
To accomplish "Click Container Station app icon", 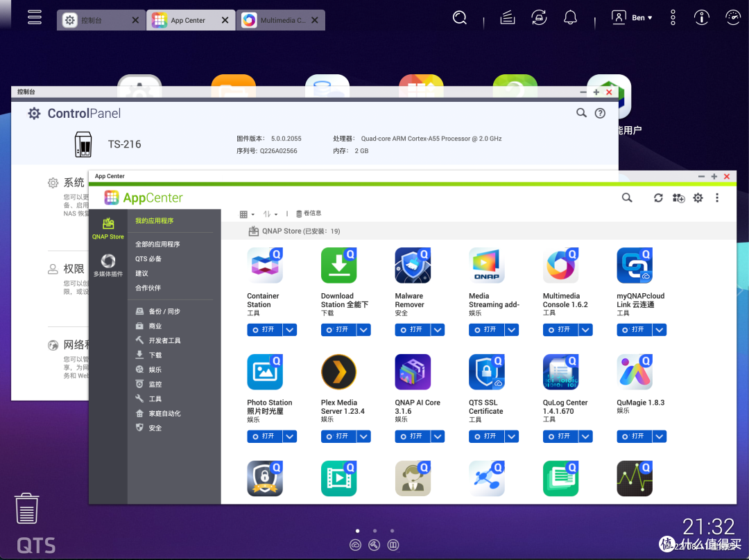I will (x=265, y=265).
